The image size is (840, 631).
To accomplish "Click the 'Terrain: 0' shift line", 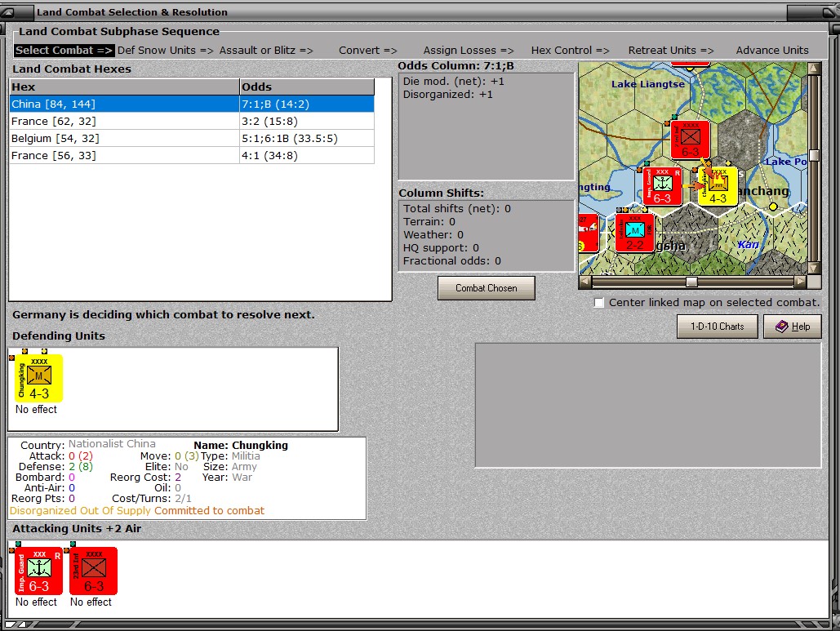I will coord(429,222).
